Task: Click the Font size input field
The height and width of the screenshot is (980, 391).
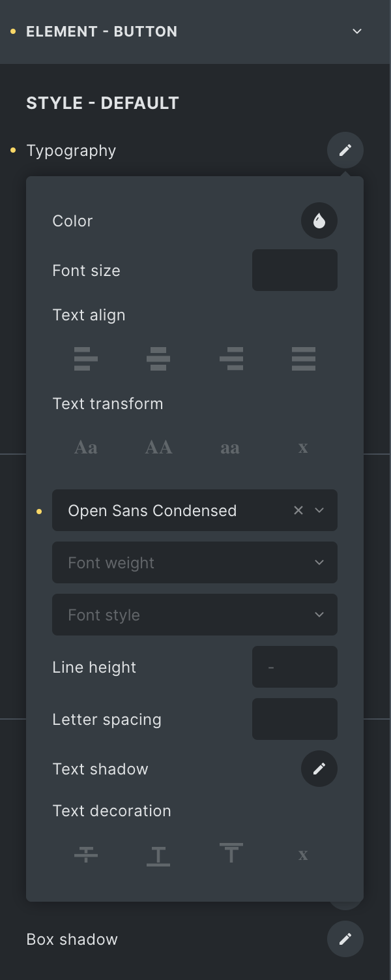Action: 295,270
